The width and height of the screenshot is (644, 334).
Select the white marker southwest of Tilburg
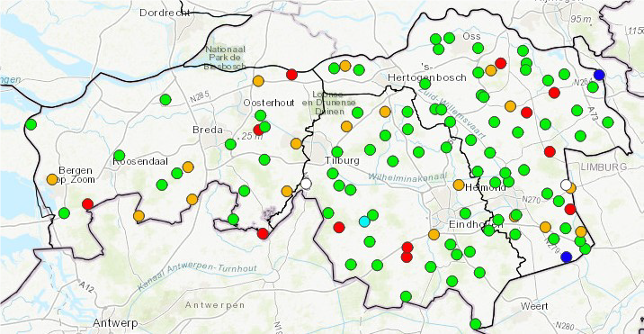point(306,184)
